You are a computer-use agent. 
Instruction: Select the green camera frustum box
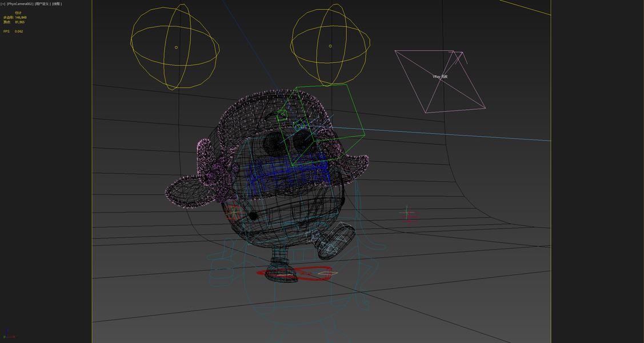[x=322, y=125]
